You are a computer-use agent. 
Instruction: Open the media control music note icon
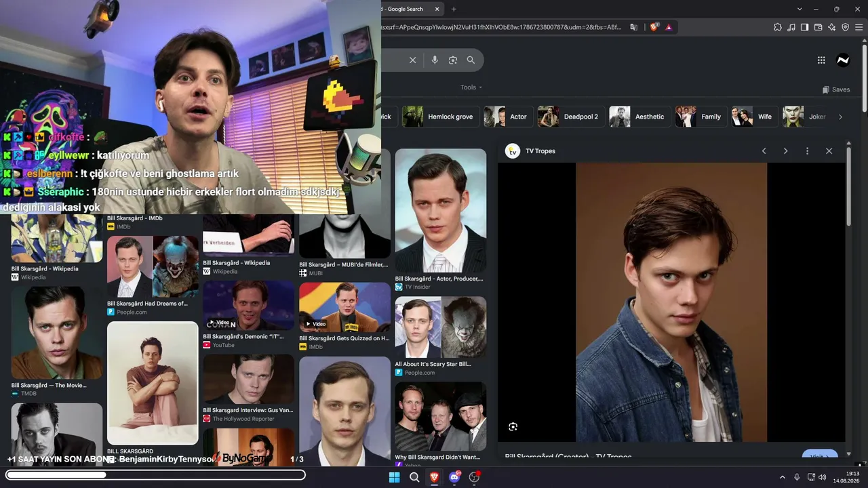coord(791,27)
